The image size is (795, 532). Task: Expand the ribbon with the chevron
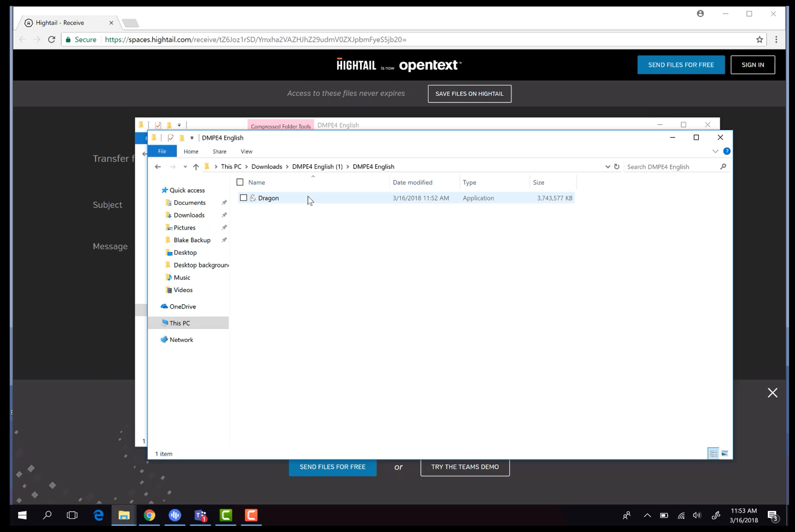point(715,151)
